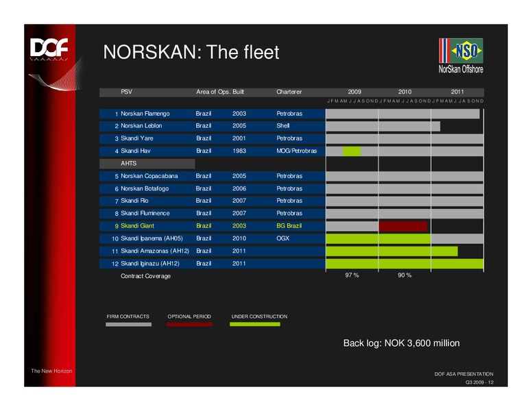Select the 2011 year header
This screenshot has width=532, height=411.
pos(457,92)
